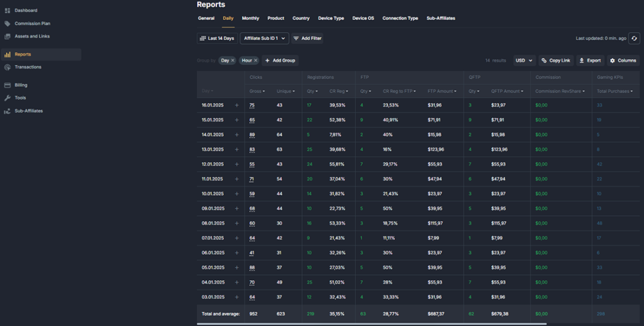Click the Assets and Links icon
This screenshot has height=326, width=644.
(8, 37)
